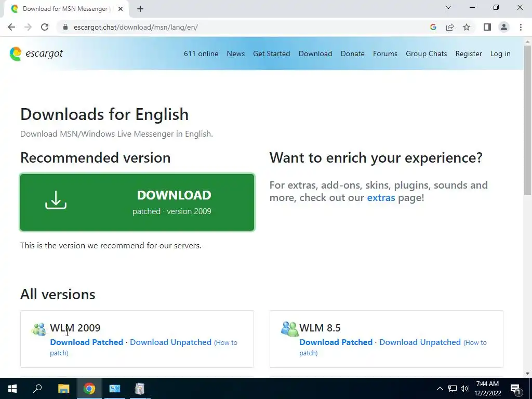The width and height of the screenshot is (532, 399).
Task: Click Download Patched for WLM 8.5
Action: click(336, 342)
